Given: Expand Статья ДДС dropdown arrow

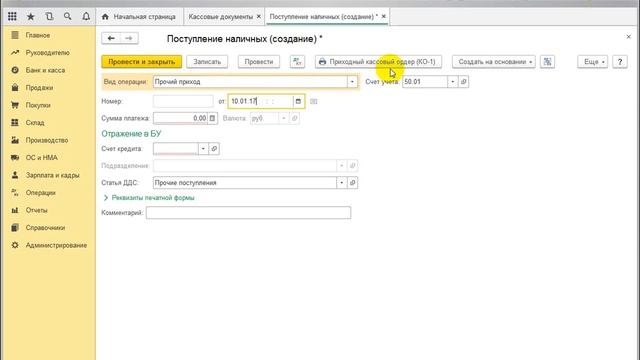Looking at the screenshot, I should (x=342, y=183).
